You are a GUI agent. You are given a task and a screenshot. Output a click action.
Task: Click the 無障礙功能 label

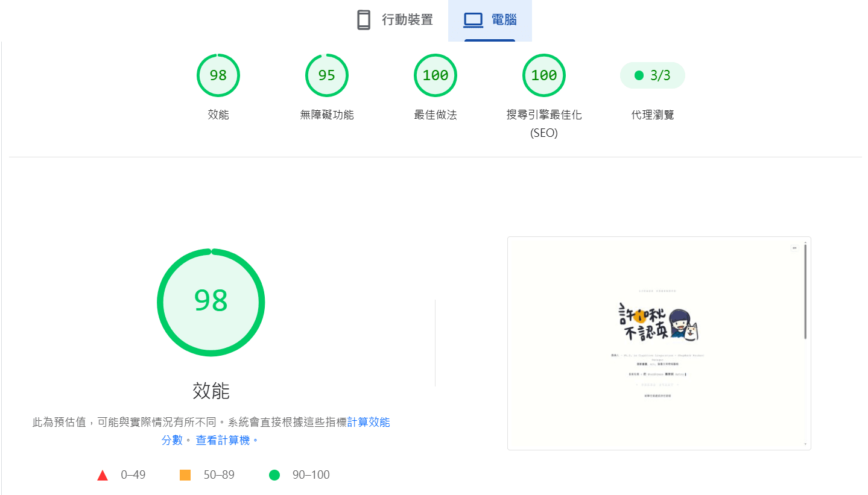point(327,115)
